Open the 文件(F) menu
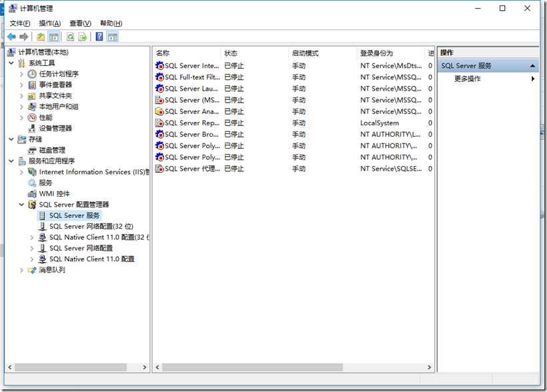Viewport: 547px width, 392px height. (20, 23)
